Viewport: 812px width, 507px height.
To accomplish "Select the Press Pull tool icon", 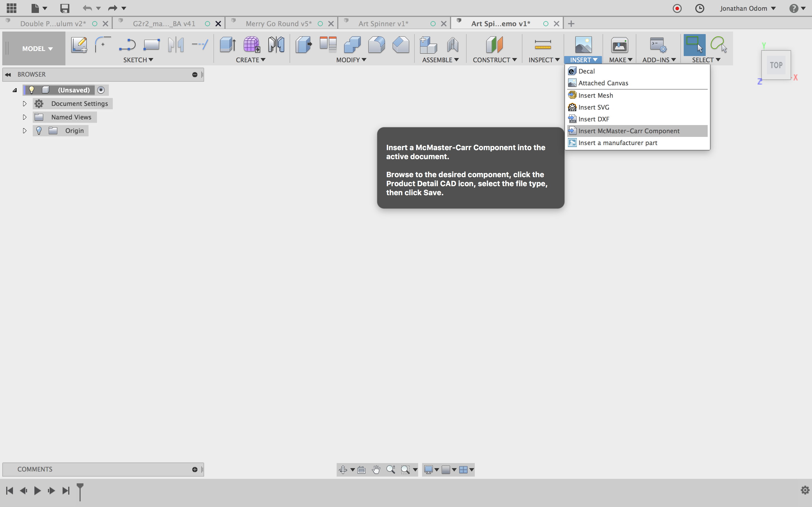I will tap(303, 45).
